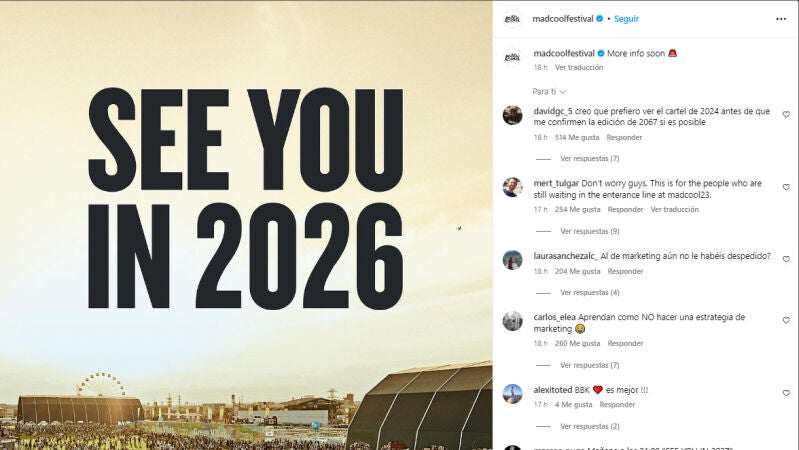
Task: Toggle the heart on mert_tulgar's comment
Action: click(786, 187)
